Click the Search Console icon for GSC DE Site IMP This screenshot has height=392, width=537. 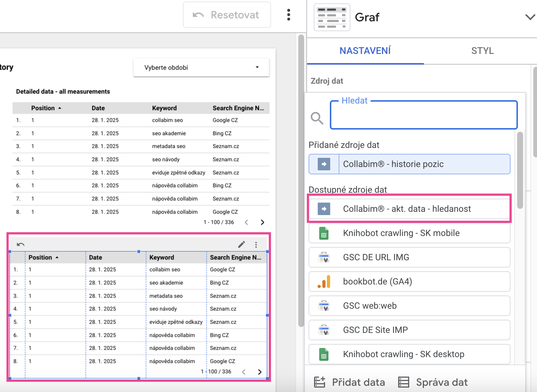324,330
